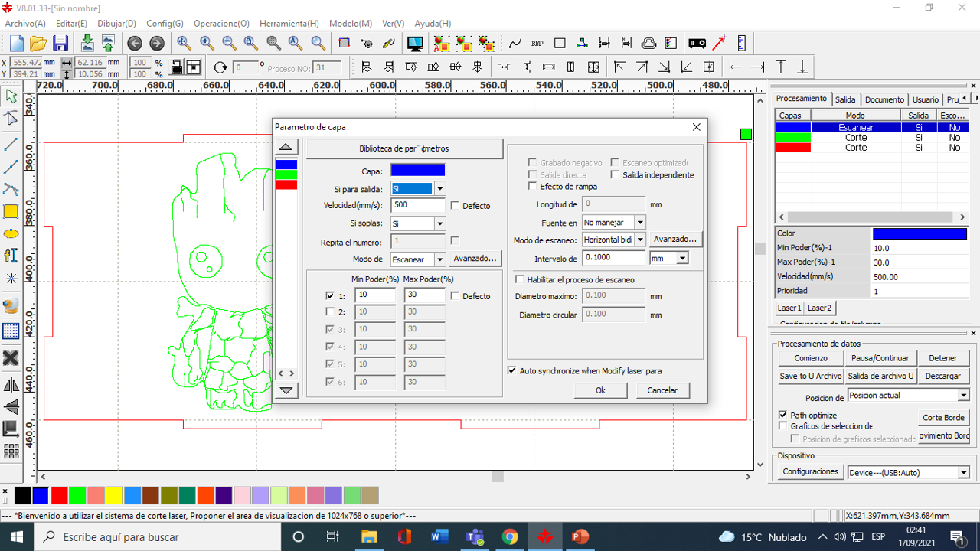
Task: Uncheck Auto synchronize when Modify laser para
Action: (511, 370)
